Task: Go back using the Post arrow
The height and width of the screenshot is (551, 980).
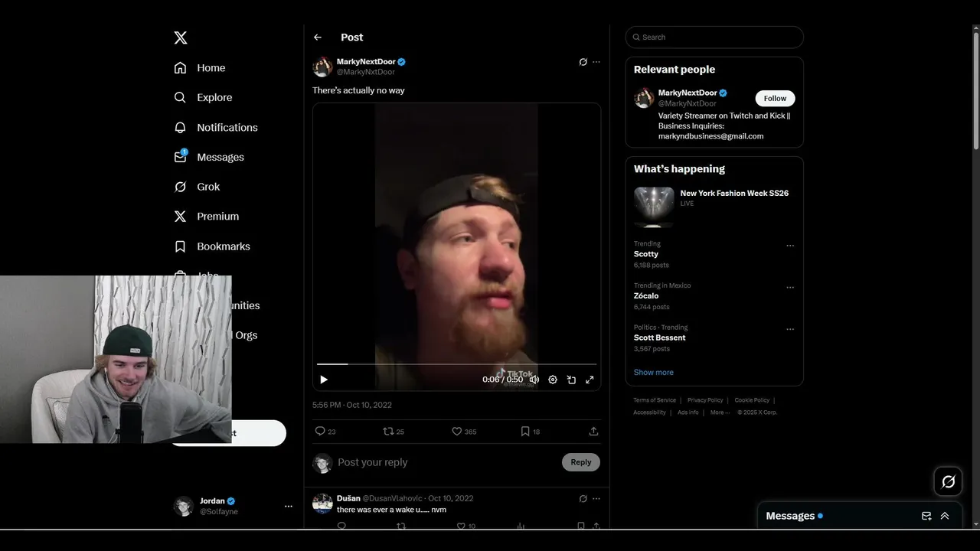Action: coord(318,37)
